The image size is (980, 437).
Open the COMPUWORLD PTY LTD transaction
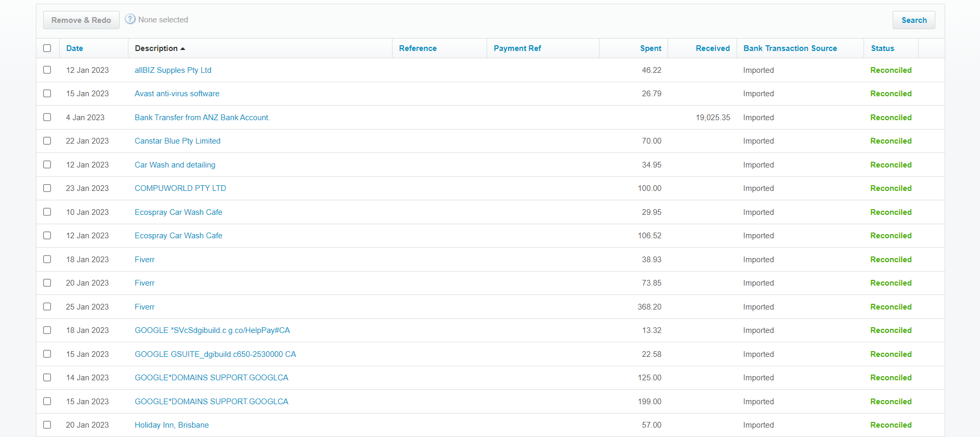click(180, 188)
